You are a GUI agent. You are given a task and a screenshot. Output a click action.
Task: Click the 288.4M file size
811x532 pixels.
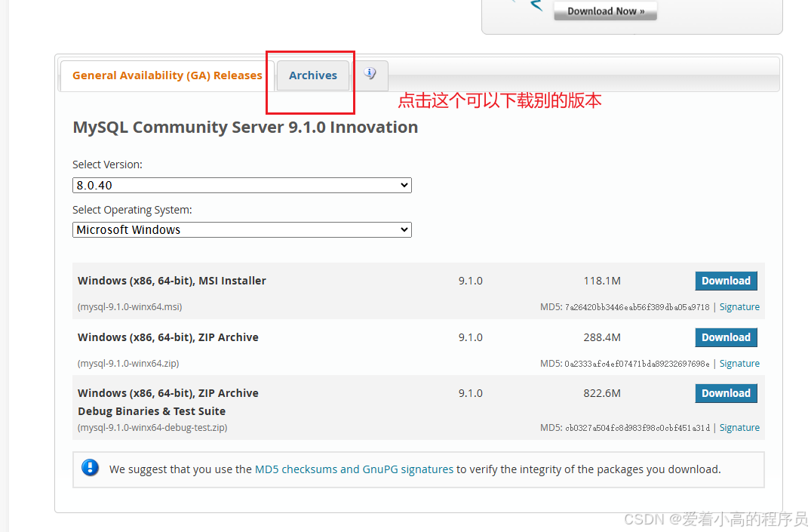[602, 337]
